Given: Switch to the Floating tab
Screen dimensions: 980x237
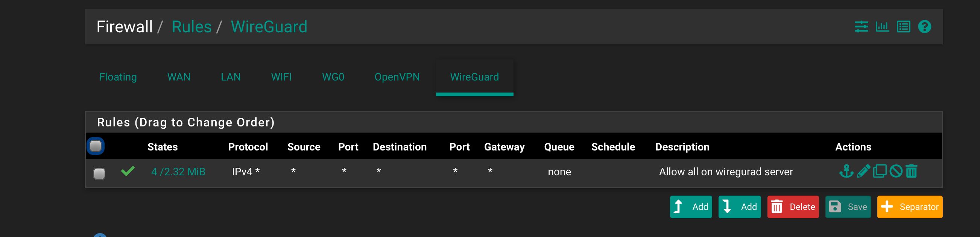Looking at the screenshot, I should 118,77.
